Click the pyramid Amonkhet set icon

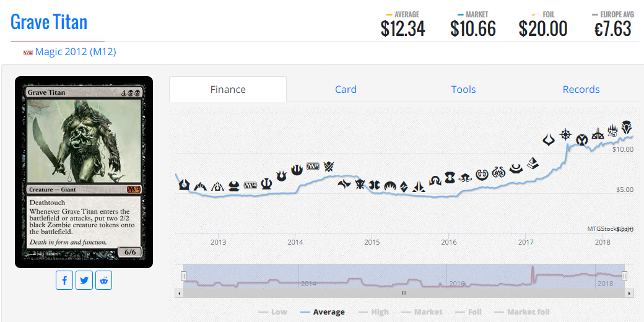(x=533, y=163)
